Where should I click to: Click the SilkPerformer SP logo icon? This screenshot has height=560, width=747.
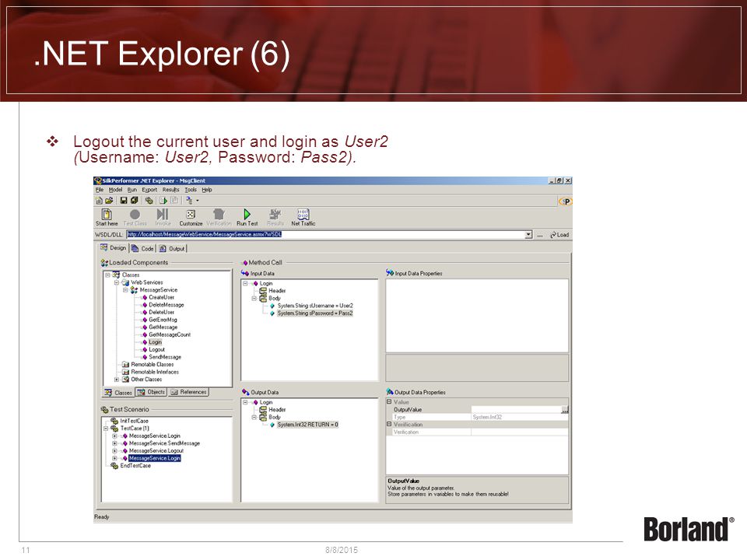coord(565,201)
